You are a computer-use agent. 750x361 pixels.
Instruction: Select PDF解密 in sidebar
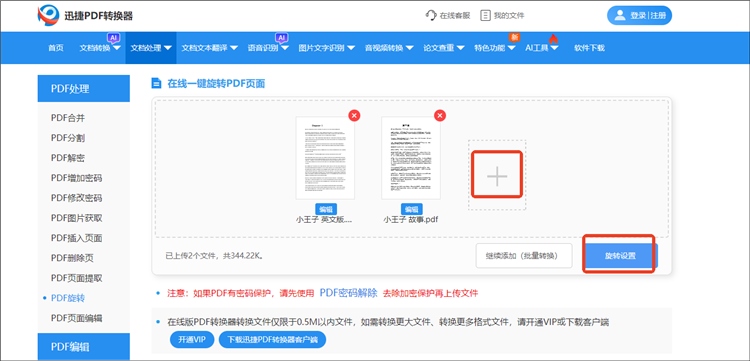click(68, 158)
